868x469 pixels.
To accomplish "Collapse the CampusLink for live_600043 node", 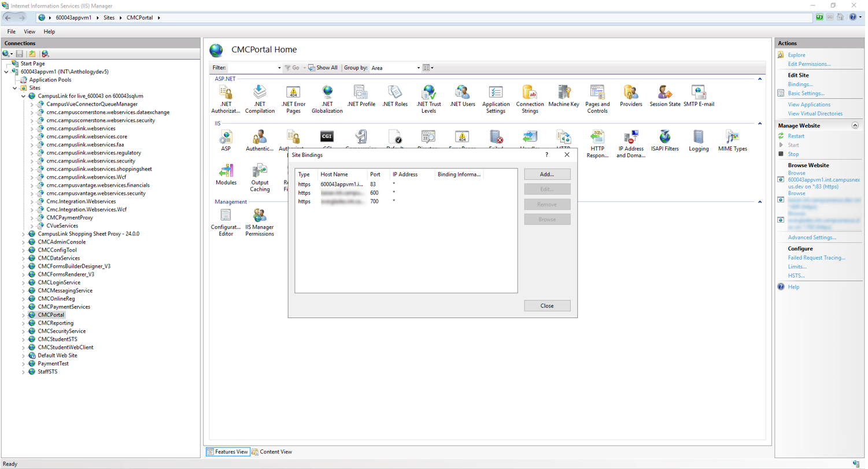I will pyautogui.click(x=24, y=96).
